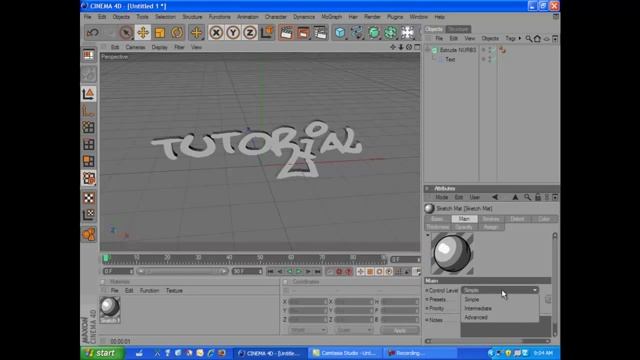Screen dimensions: 640x360
Task: Select the Text object in tree
Action: pyautogui.click(x=450, y=60)
